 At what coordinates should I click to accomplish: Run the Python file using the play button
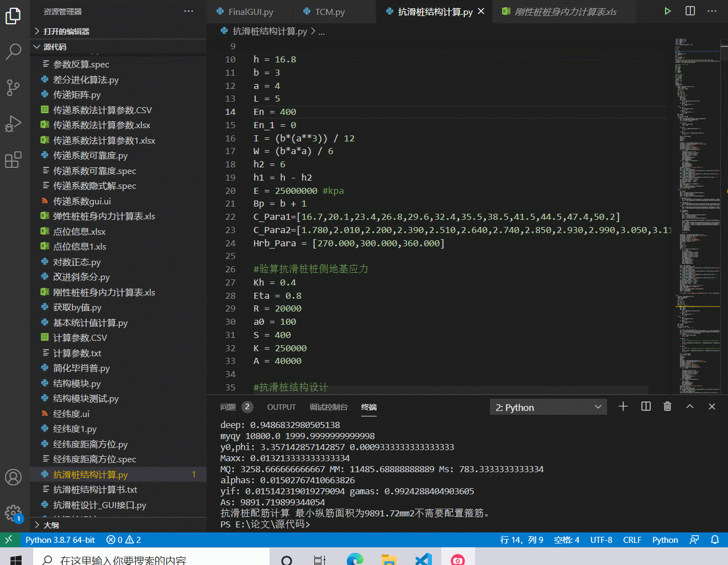pos(667,10)
